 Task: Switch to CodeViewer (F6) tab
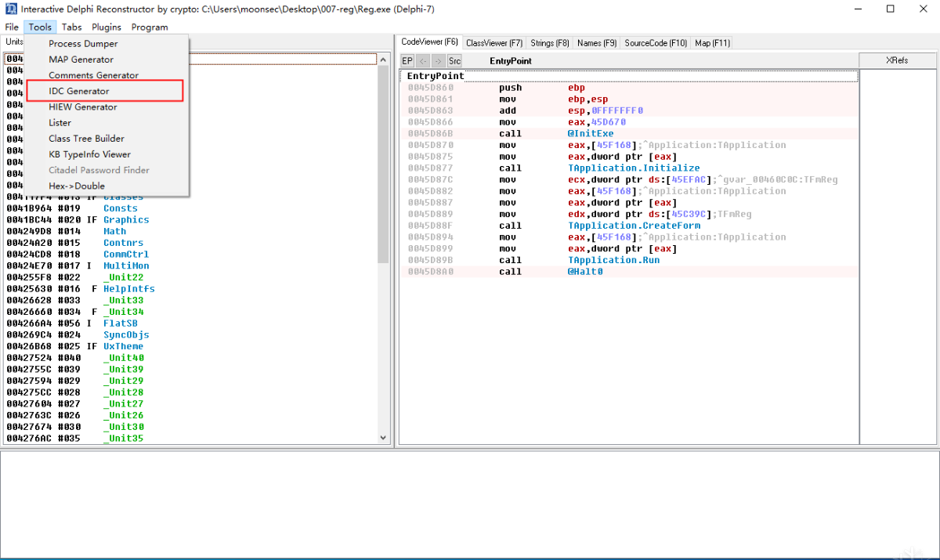tap(429, 42)
